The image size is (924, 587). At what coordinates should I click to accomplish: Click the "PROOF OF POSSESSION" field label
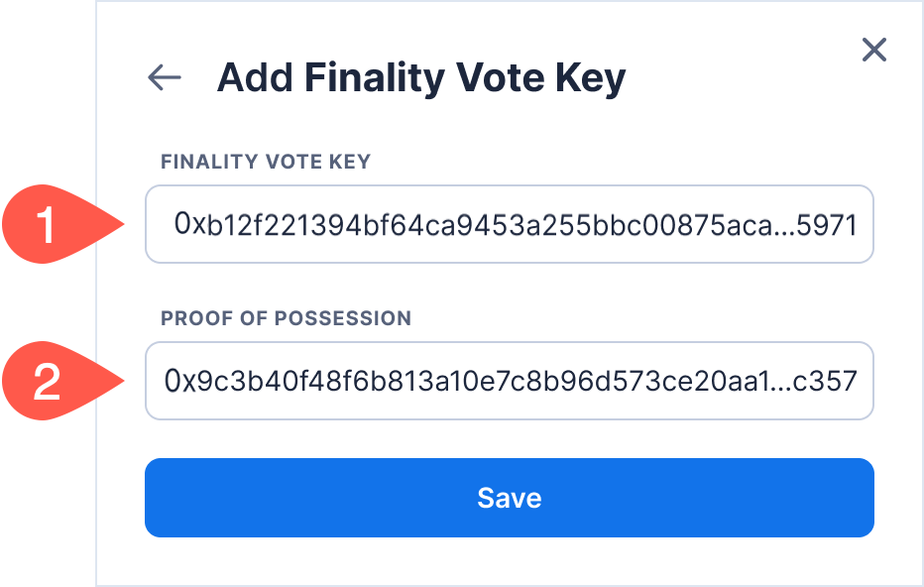[286, 318]
